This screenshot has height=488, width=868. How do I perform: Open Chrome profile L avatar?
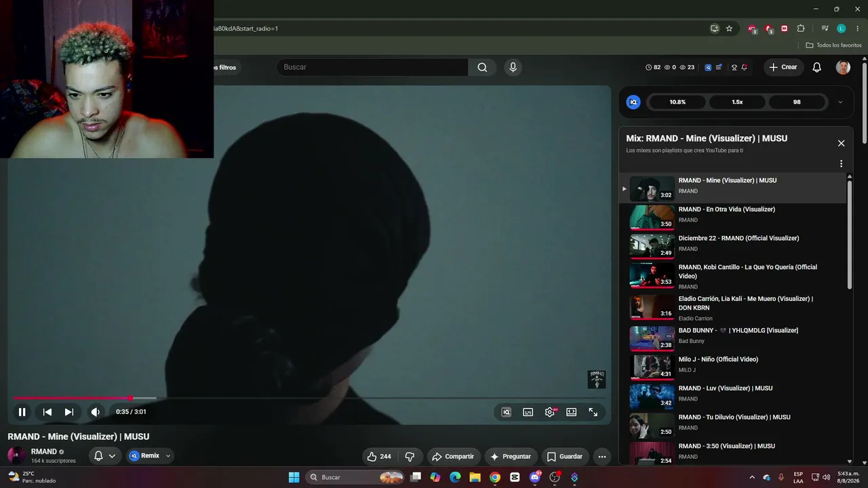[841, 28]
